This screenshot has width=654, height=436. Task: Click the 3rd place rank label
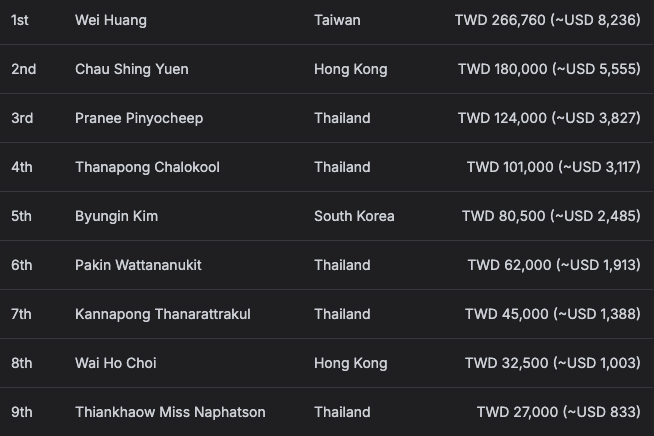pyautogui.click(x=22, y=118)
